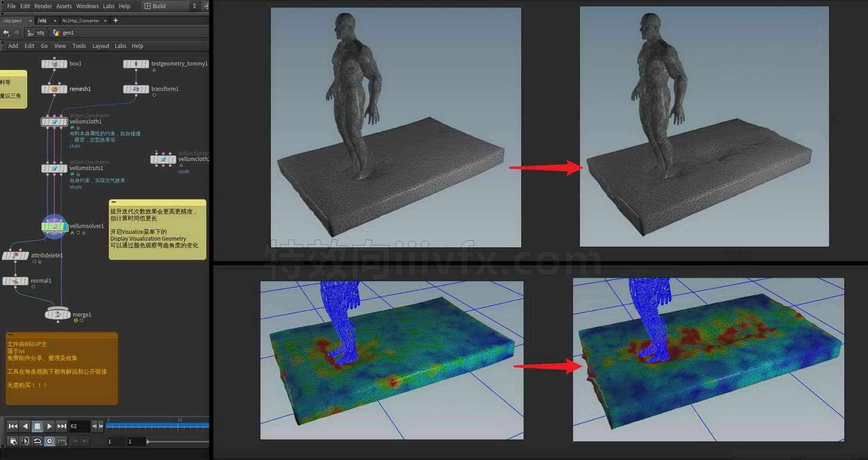Image resolution: width=868 pixels, height=460 pixels.
Task: Click the network back navigation arrow
Action: [x=6, y=32]
